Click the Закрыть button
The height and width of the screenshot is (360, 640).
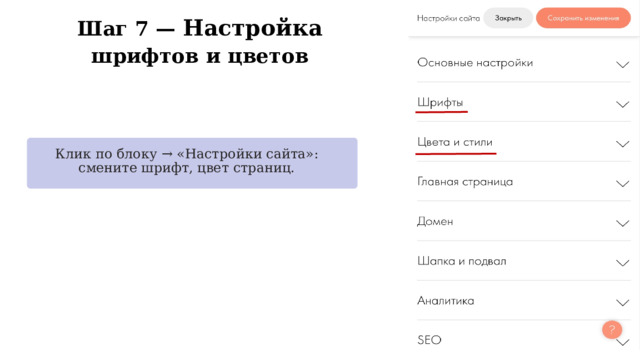coord(508,18)
